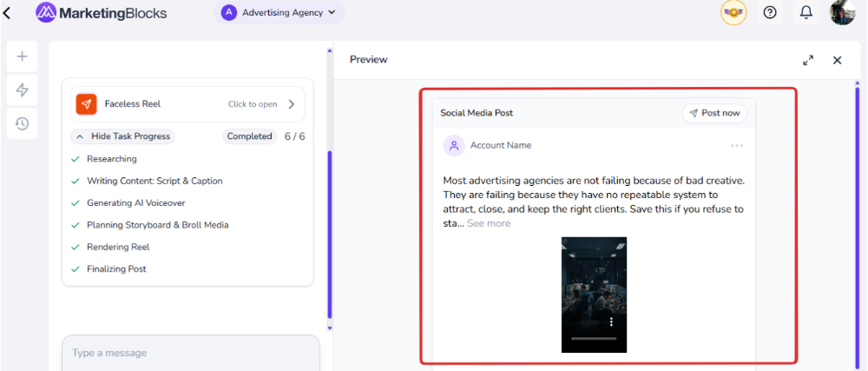Open Faceless Reel via the chevron arrow
The image size is (868, 371).
coord(291,104)
